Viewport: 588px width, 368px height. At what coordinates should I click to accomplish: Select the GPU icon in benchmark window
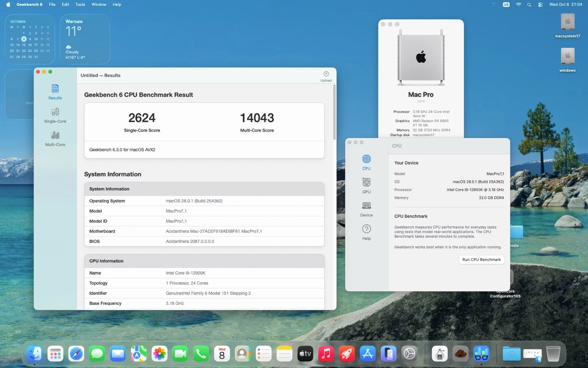pyautogui.click(x=366, y=185)
